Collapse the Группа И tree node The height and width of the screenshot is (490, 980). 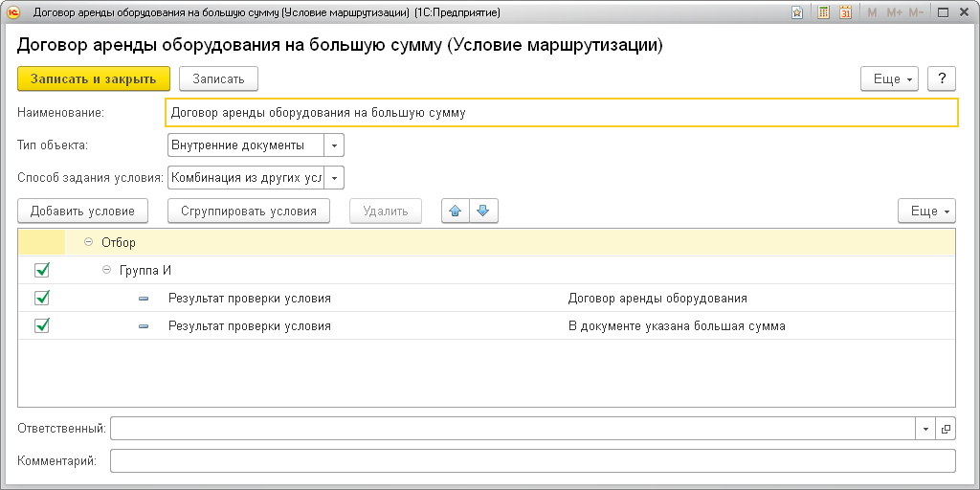[x=106, y=270]
